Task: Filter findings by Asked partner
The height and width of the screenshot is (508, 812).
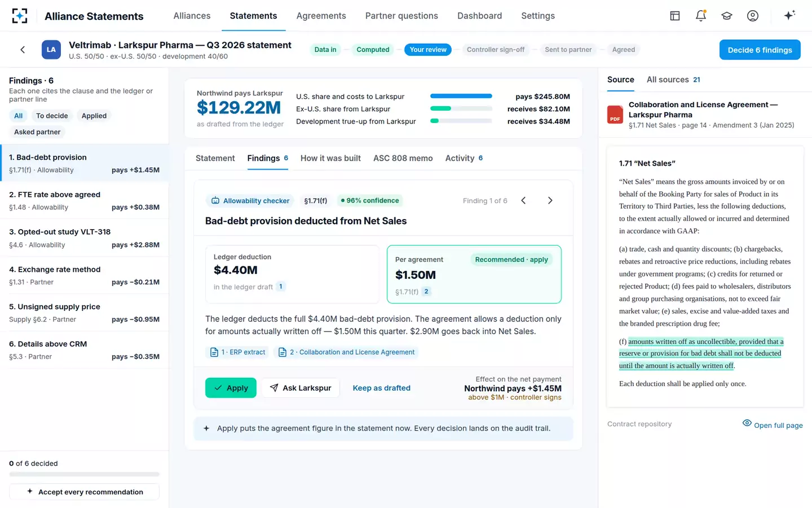Action: tap(37, 132)
